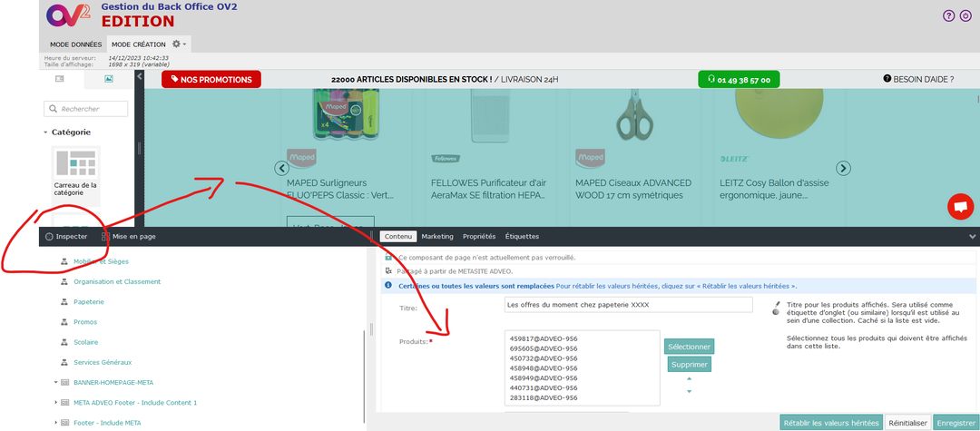
Task: Show previous carousel products
Action: click(x=282, y=168)
